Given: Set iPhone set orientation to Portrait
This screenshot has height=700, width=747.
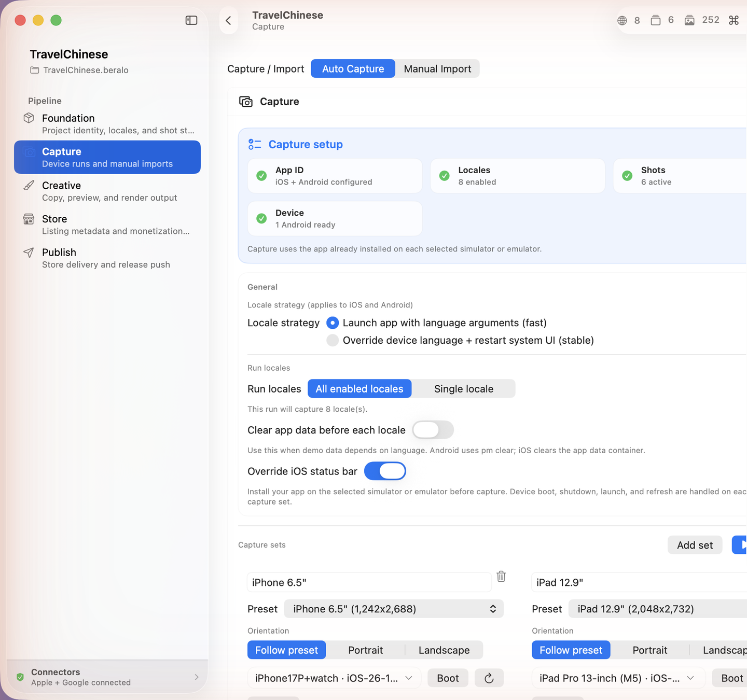Looking at the screenshot, I should [366, 650].
